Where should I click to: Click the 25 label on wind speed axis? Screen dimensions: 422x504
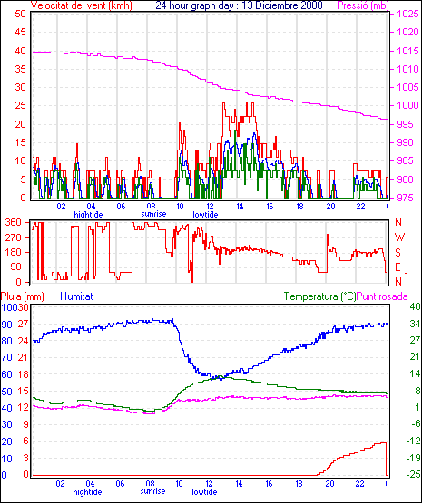(20, 105)
